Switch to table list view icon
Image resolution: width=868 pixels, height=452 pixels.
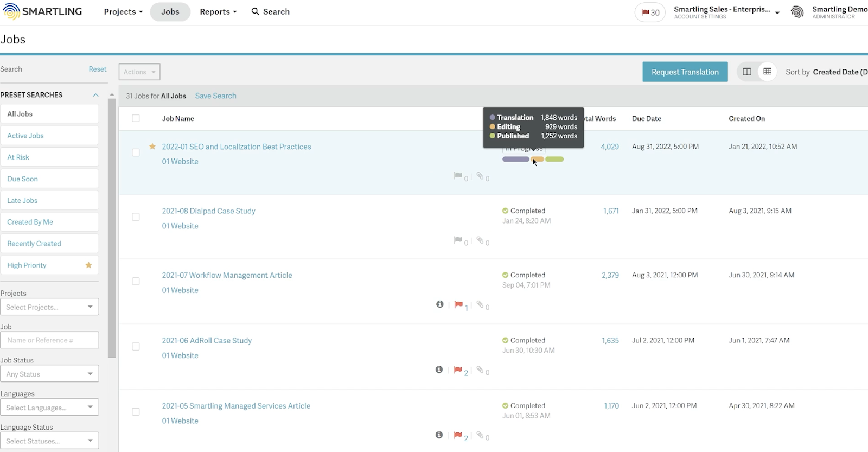coord(767,72)
